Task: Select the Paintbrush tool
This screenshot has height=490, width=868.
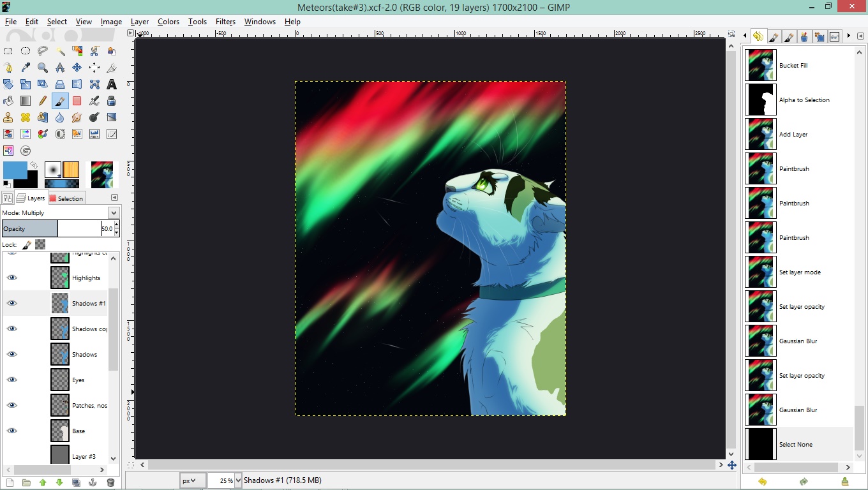Action: (60, 101)
